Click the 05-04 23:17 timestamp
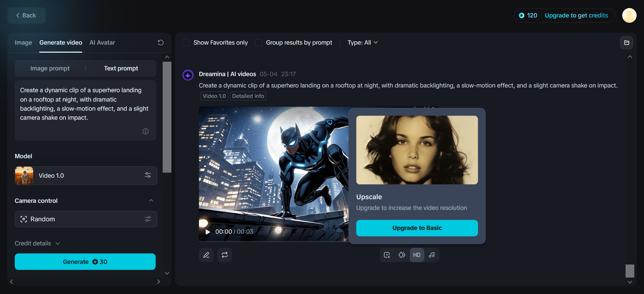Screen dimensions: 644x294 278,74
